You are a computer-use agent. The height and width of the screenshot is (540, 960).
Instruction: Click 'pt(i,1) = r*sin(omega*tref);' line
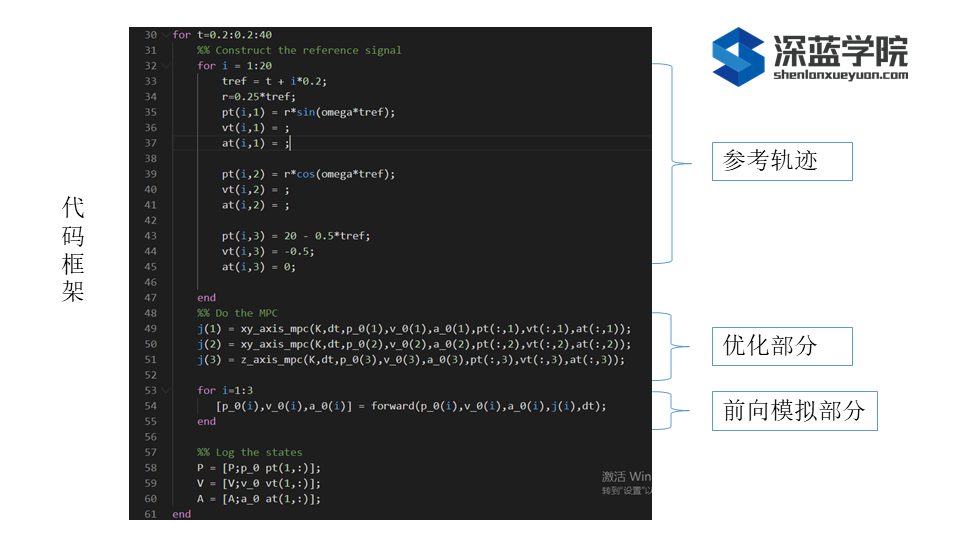click(309, 112)
